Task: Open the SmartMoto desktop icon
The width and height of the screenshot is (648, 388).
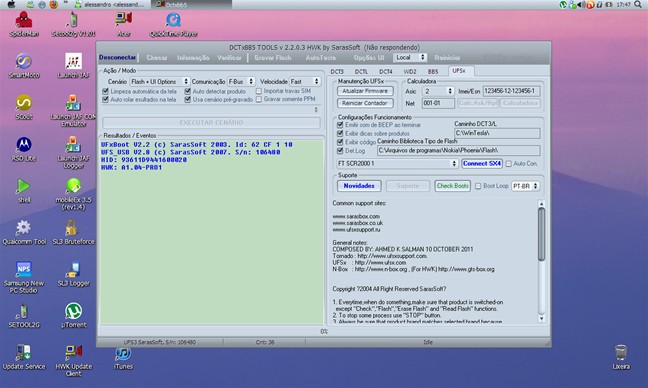Action: point(24,66)
